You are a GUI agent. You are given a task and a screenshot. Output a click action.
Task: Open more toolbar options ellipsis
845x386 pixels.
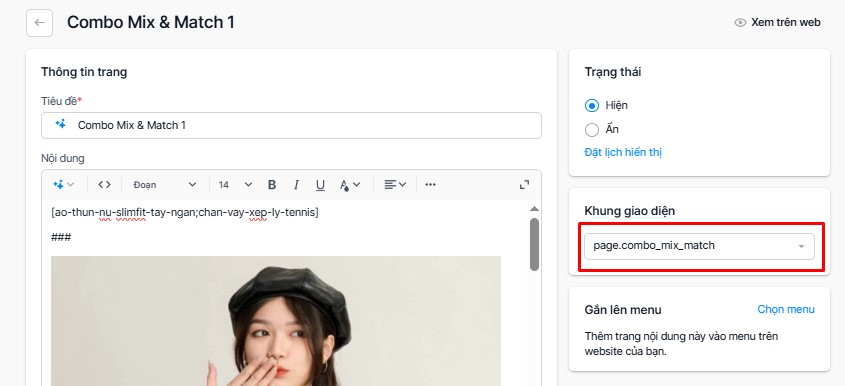click(430, 185)
